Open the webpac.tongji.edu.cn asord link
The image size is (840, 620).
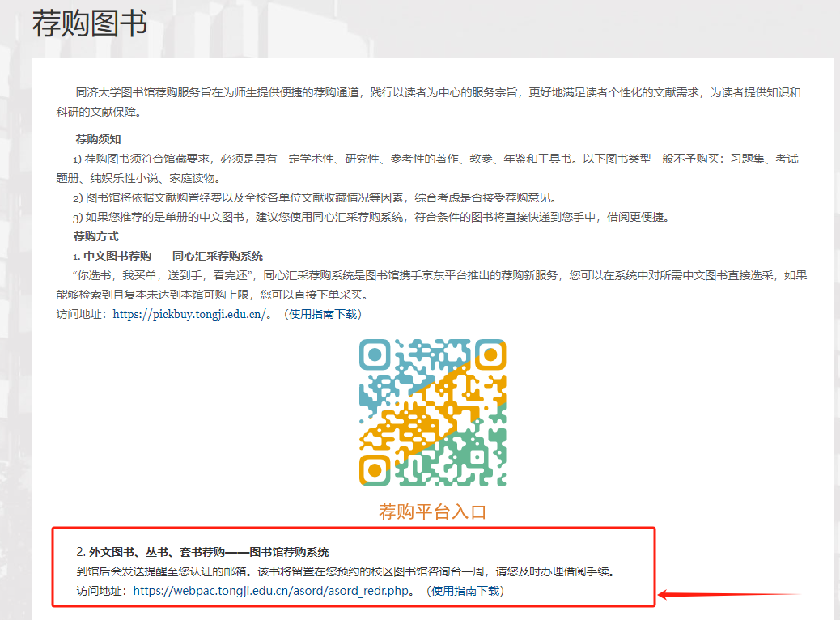(271, 591)
